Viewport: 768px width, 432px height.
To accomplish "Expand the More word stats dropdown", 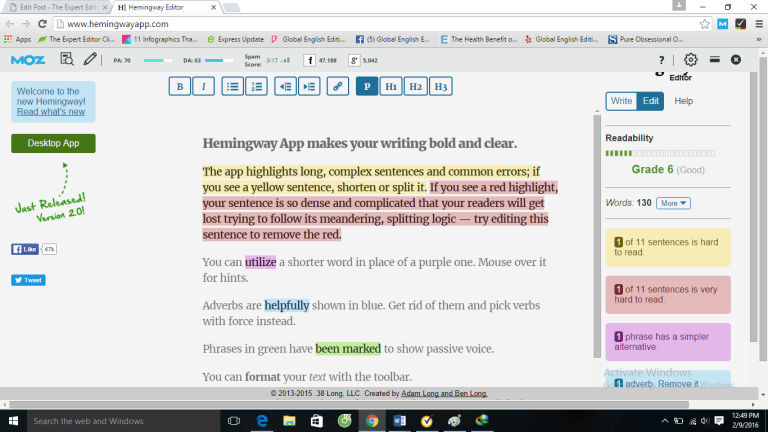I will [x=673, y=203].
